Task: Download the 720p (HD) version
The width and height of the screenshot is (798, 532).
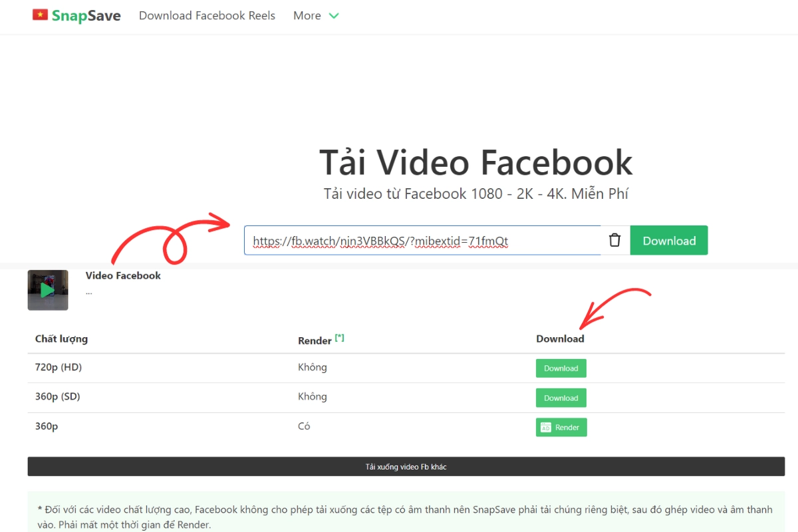Action: click(561, 368)
